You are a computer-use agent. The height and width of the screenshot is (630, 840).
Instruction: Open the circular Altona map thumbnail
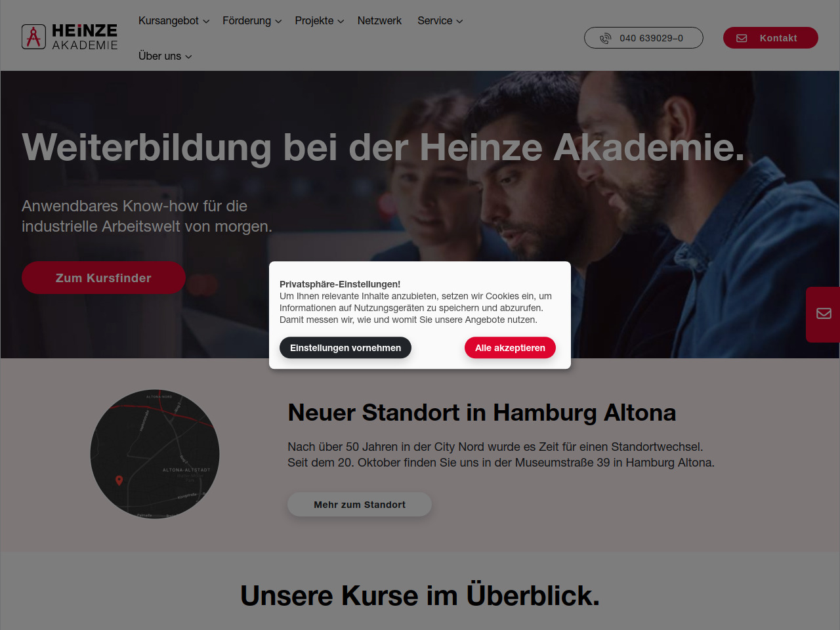pyautogui.click(x=155, y=454)
